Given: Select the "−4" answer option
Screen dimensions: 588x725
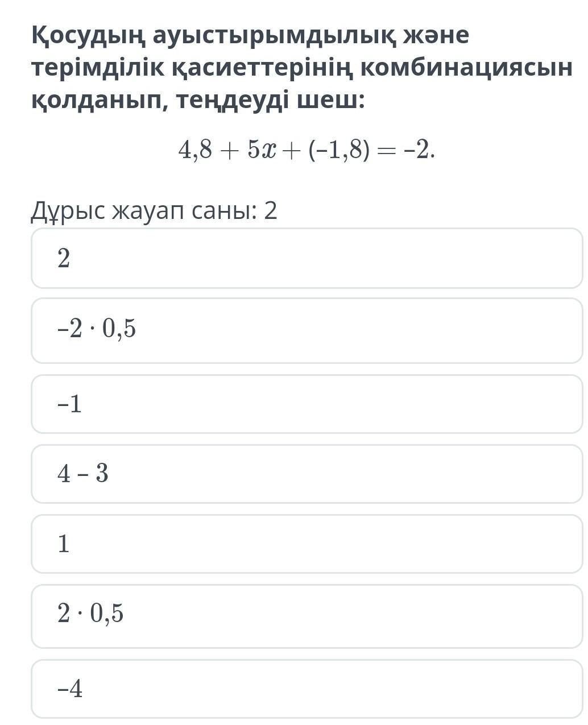Looking at the screenshot, I should (x=307, y=689).
